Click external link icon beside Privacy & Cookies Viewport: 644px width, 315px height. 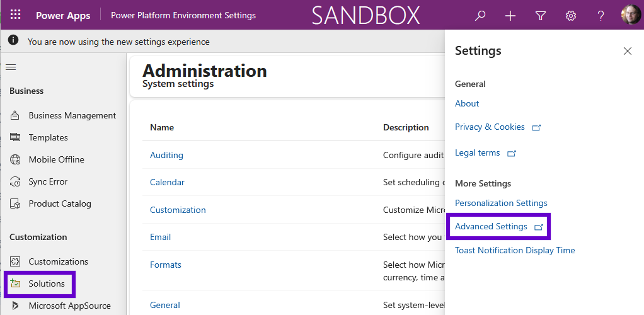536,128
